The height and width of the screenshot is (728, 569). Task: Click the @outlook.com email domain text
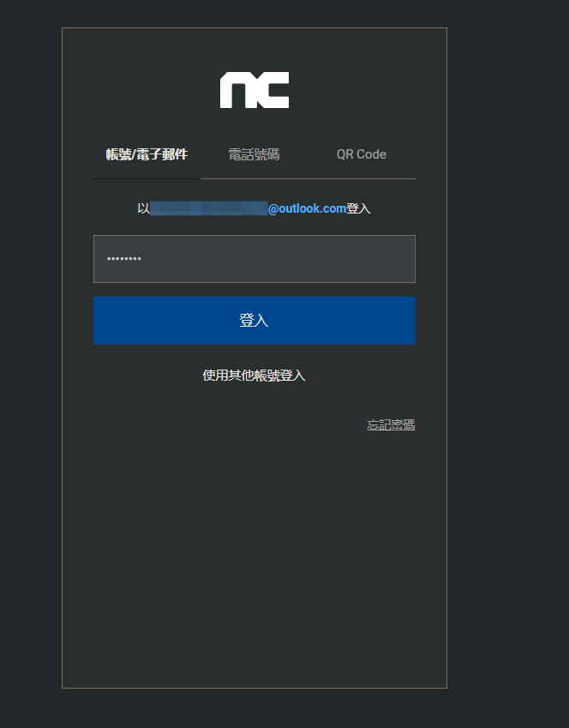(307, 208)
